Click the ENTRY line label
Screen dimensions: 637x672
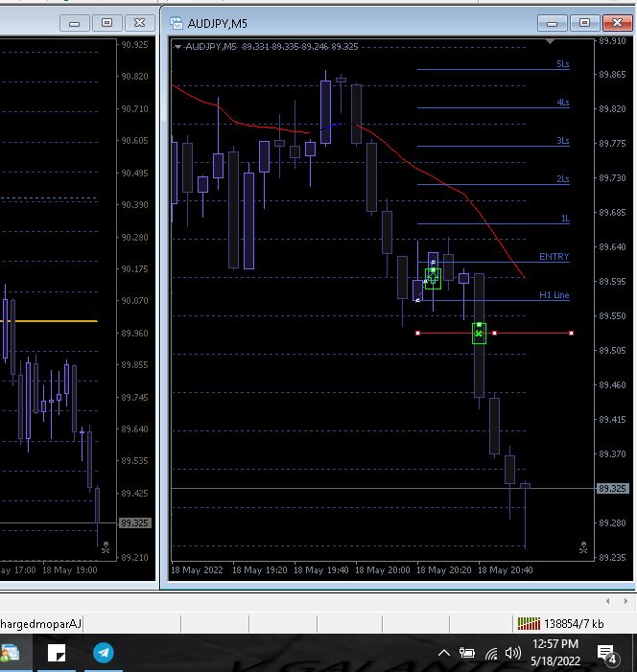point(554,256)
